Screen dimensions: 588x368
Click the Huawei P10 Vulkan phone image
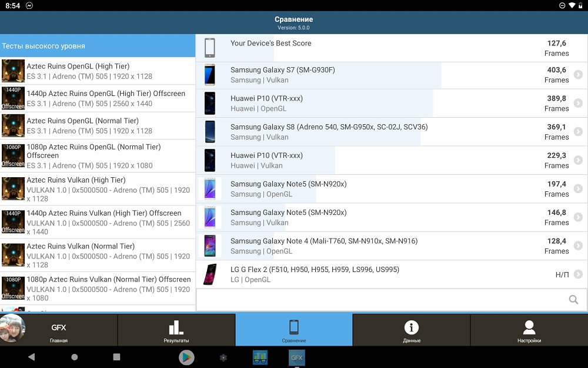tap(210, 160)
